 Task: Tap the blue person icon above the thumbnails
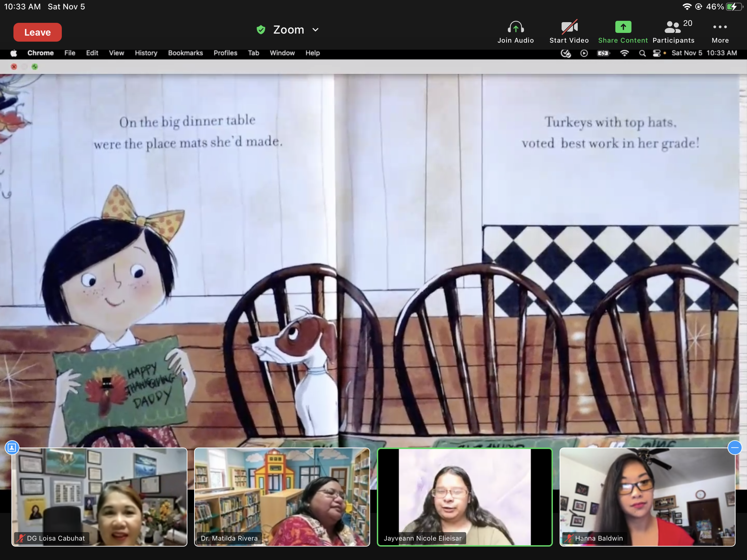12,448
